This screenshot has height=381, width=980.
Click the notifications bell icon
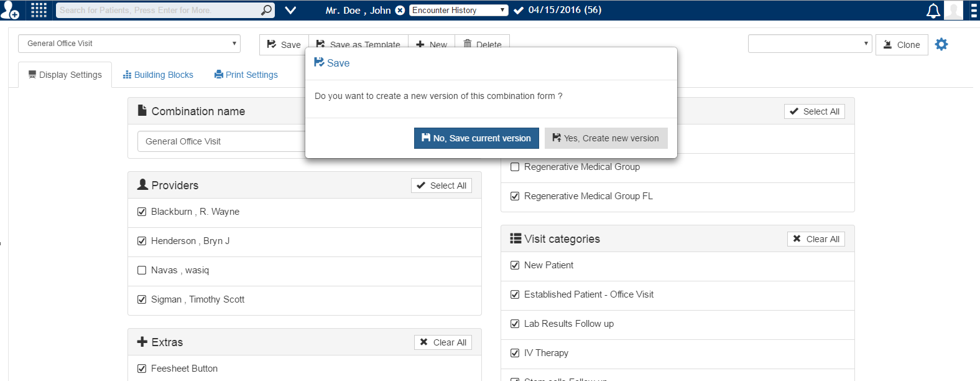933,11
